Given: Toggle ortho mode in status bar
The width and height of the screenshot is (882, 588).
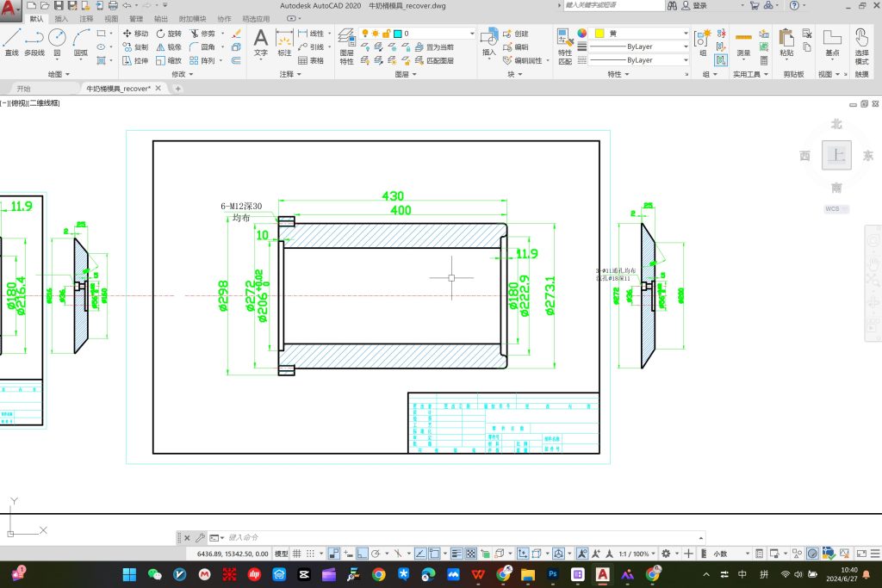Looking at the screenshot, I should click(x=362, y=554).
